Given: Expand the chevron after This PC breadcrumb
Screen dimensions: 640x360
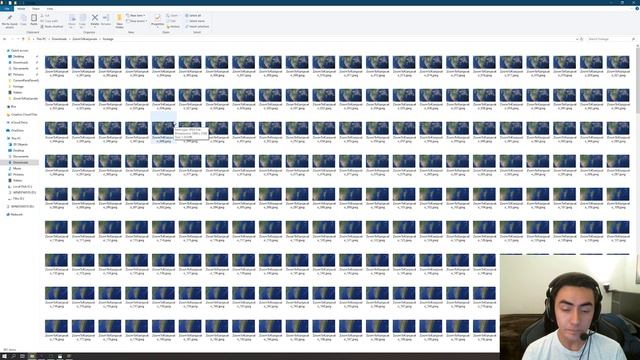Looking at the screenshot, I should (x=49, y=39).
